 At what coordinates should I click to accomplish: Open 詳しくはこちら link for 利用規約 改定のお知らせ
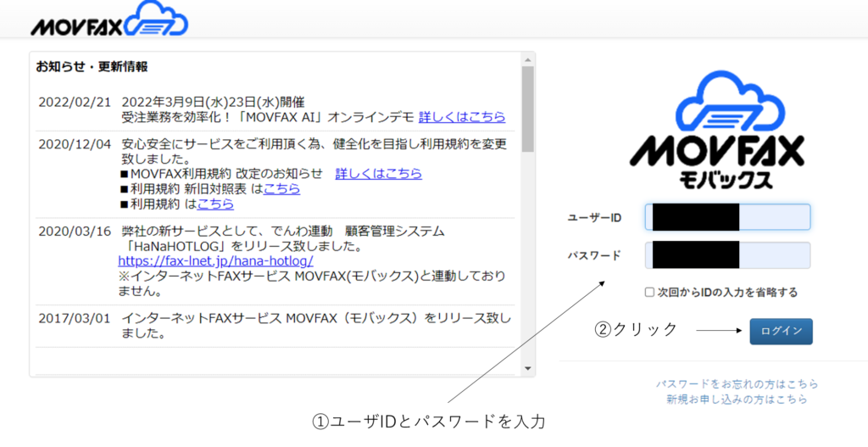(x=379, y=173)
